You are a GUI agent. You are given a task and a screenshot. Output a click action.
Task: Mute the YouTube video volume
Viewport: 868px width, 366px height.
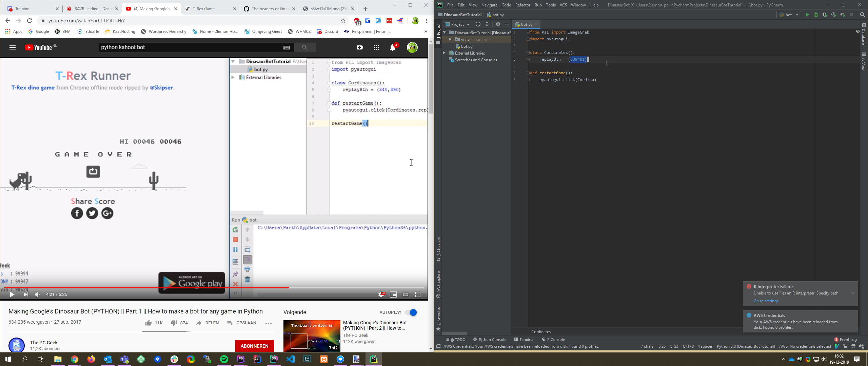[37, 294]
